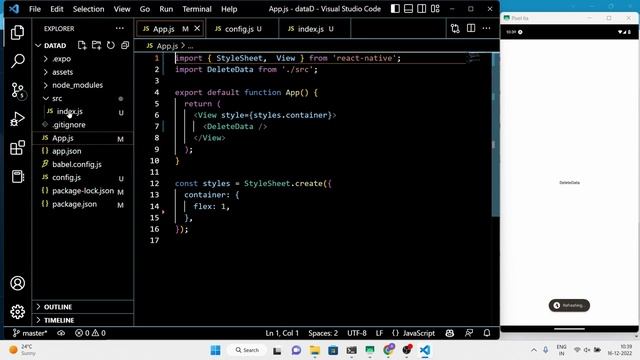Click the New Folder icon in Explorer
Screen dimensions: 640x360
click(96, 45)
